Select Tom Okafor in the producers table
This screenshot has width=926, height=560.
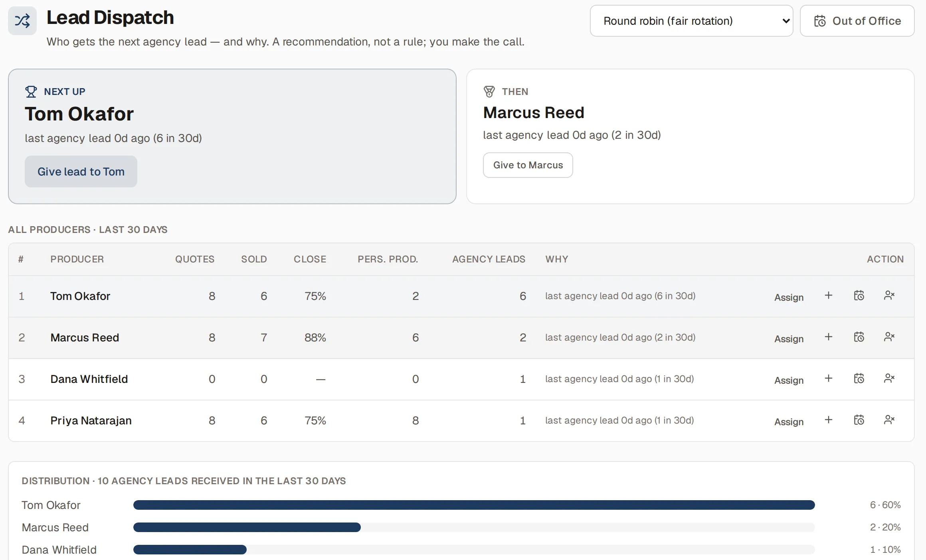click(80, 296)
